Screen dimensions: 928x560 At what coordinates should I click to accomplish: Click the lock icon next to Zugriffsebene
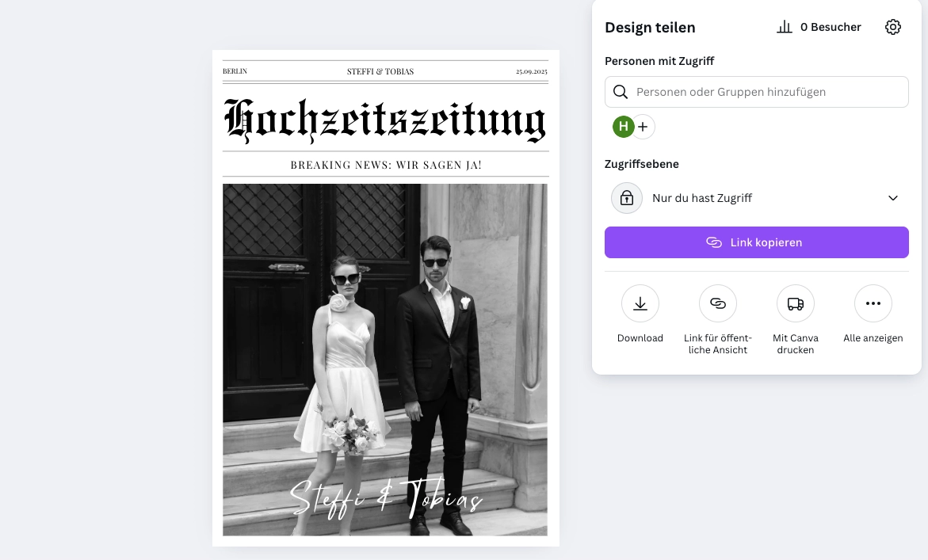(x=627, y=198)
